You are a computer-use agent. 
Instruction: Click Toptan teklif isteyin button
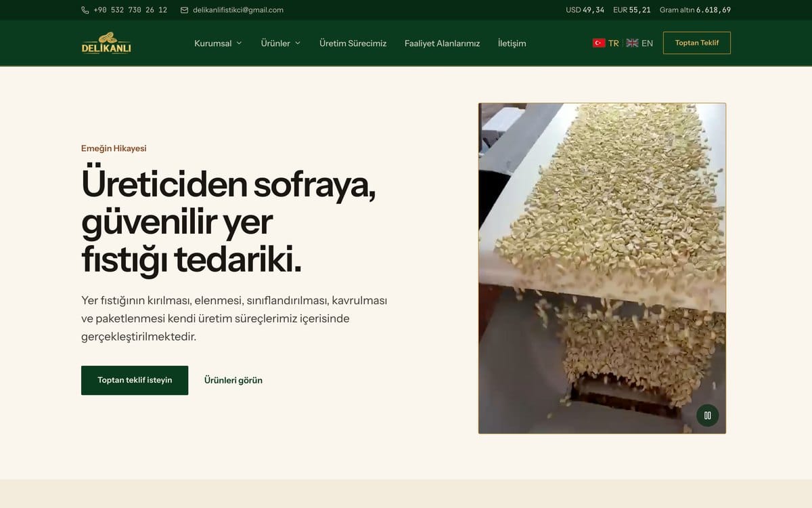pos(135,380)
